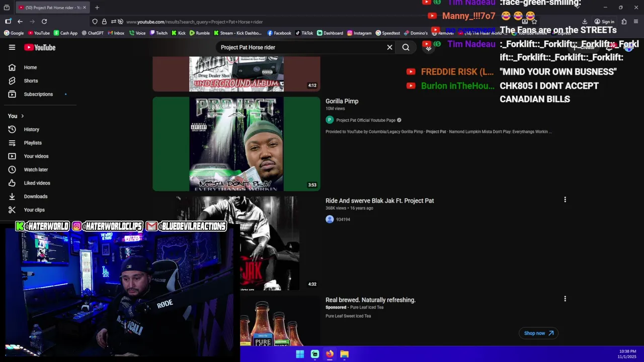Screen dimensions: 644x362
Task: Close the Project Pat Horse rider tab
Action: 84,8
